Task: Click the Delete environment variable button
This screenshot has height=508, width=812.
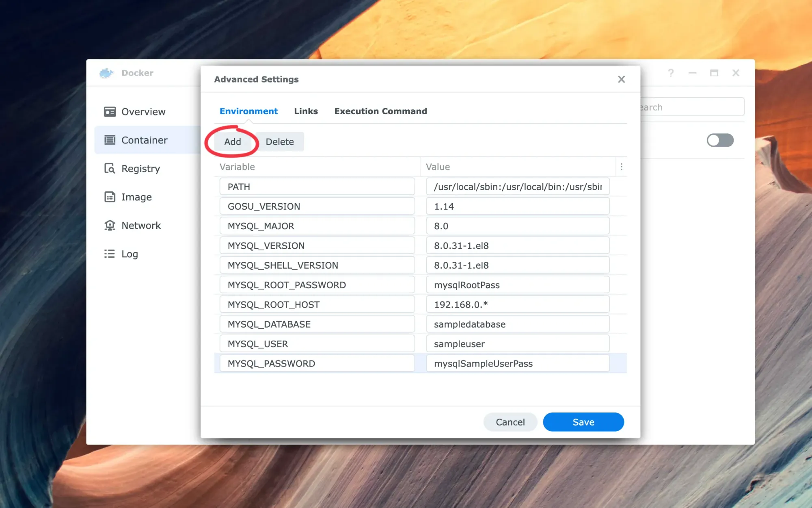Action: (x=279, y=142)
